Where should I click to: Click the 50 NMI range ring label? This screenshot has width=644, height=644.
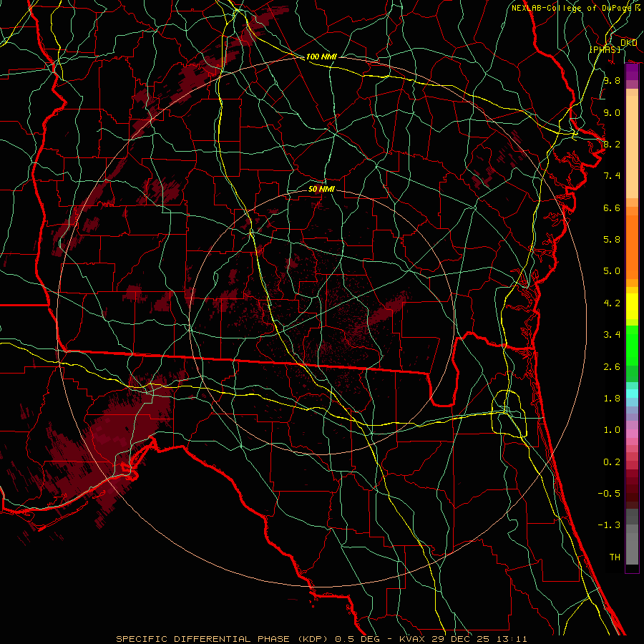point(321,189)
